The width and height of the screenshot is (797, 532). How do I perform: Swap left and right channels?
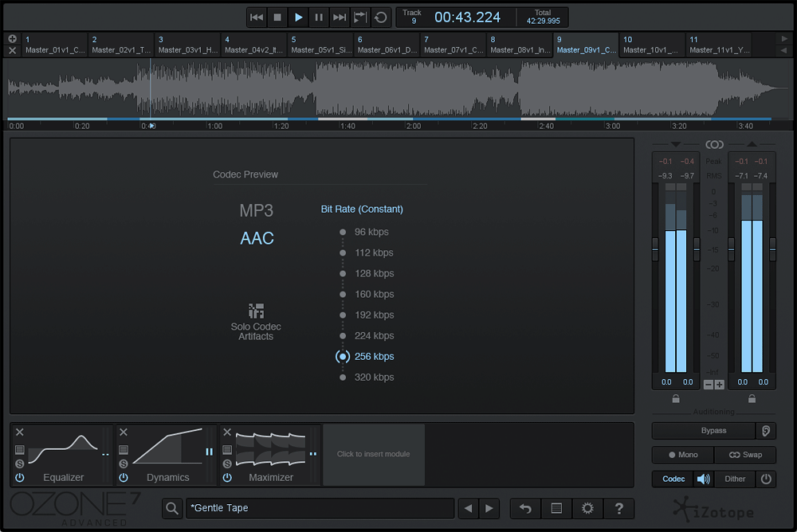point(745,455)
